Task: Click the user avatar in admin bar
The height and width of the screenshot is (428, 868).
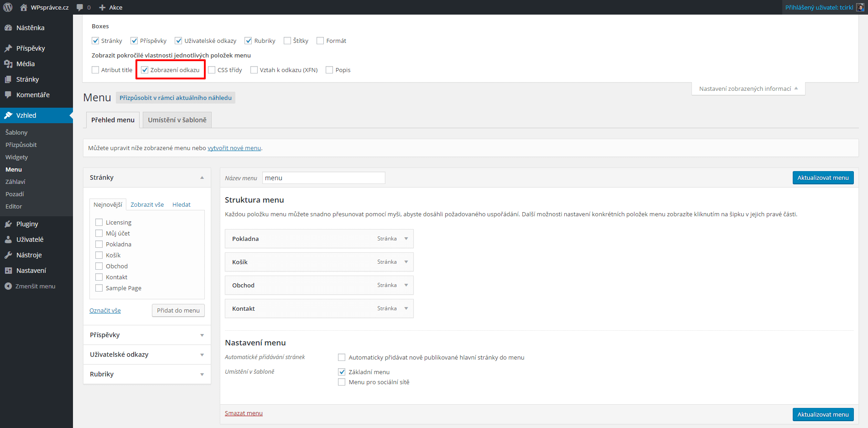Action: tap(860, 7)
